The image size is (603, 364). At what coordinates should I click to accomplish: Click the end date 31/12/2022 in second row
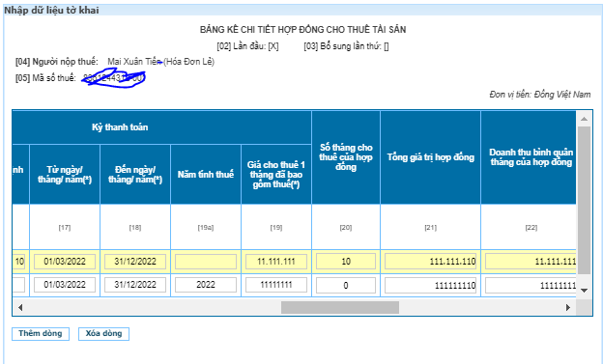click(x=135, y=285)
